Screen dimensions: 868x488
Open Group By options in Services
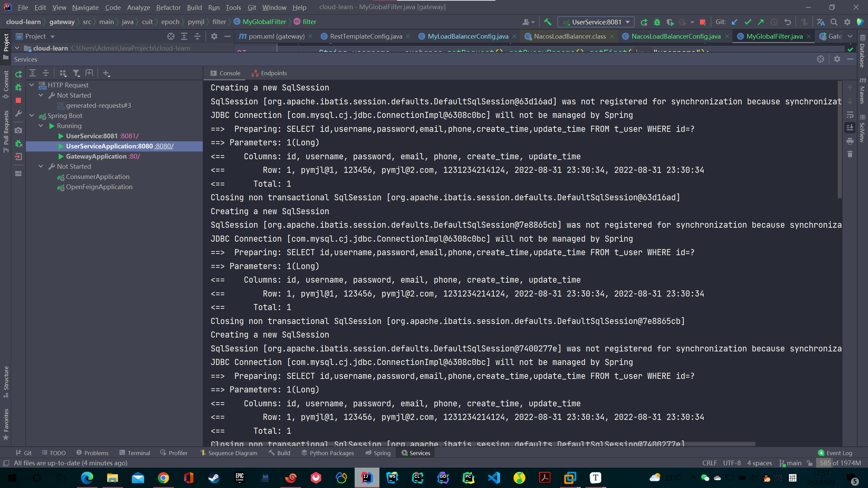(63, 73)
